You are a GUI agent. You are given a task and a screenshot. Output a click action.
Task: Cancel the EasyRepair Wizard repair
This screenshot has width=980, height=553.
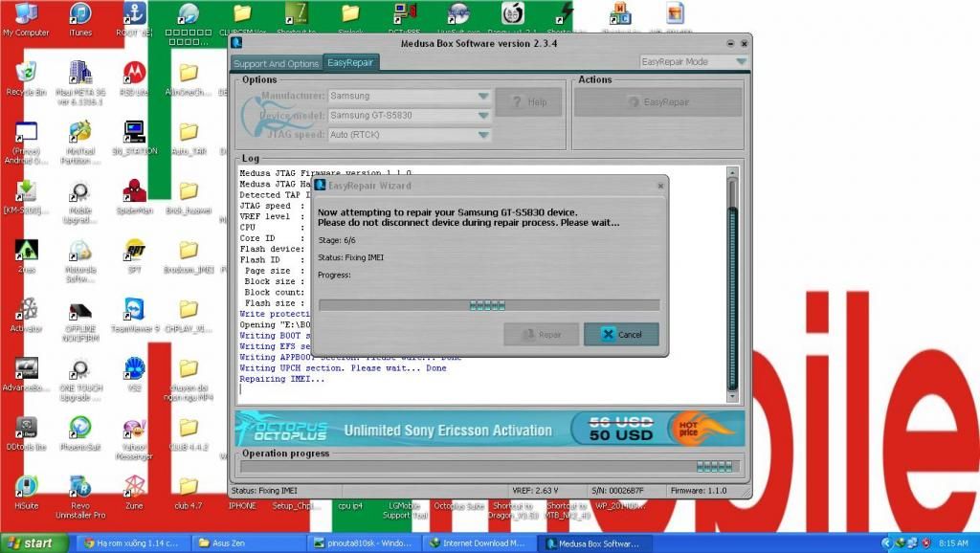[621, 334]
